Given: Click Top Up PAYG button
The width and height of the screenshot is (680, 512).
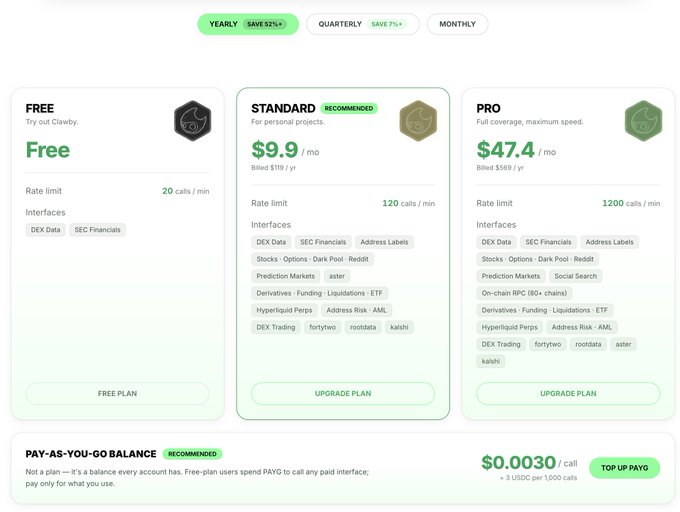Looking at the screenshot, I should click(x=624, y=468).
